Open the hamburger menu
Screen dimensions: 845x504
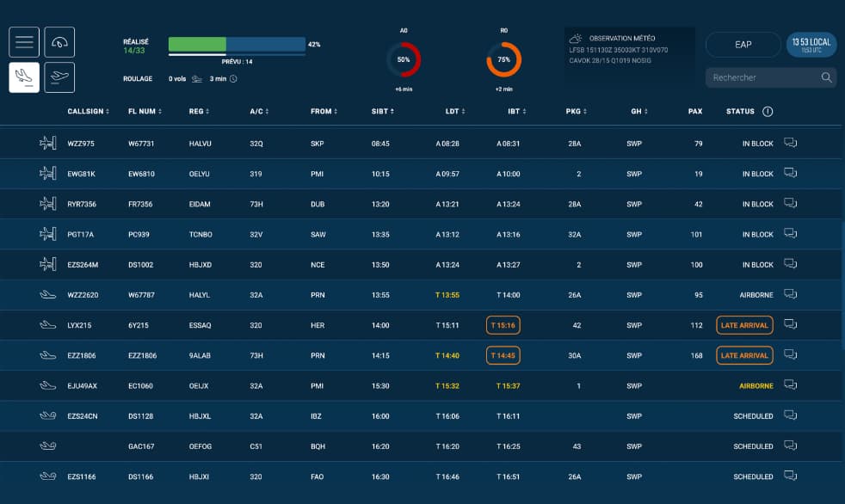(24, 42)
